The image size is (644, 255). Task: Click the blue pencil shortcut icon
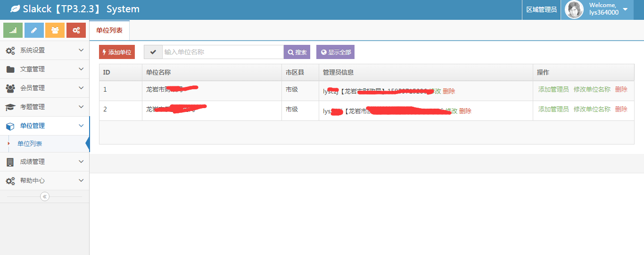34,30
